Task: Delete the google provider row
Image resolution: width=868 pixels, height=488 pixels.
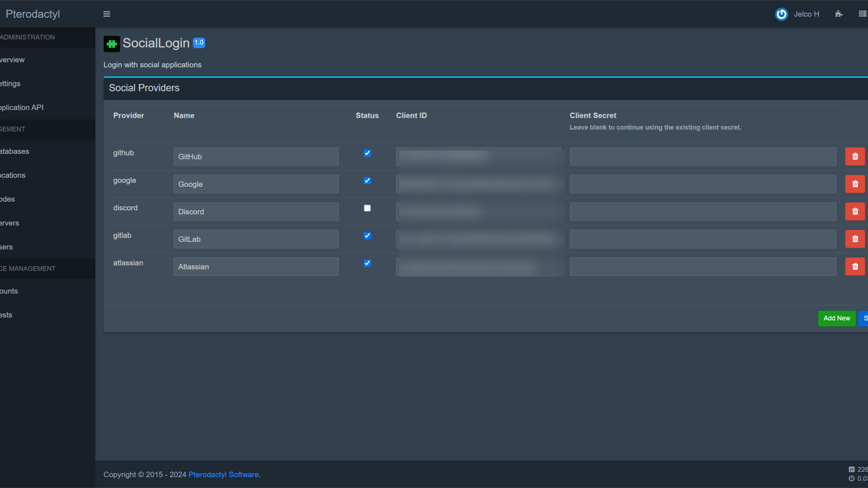Action: (x=855, y=184)
